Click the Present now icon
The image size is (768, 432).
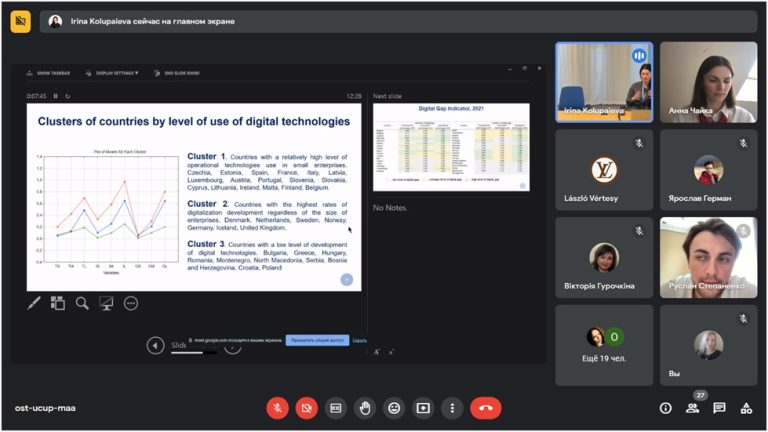(x=423, y=408)
